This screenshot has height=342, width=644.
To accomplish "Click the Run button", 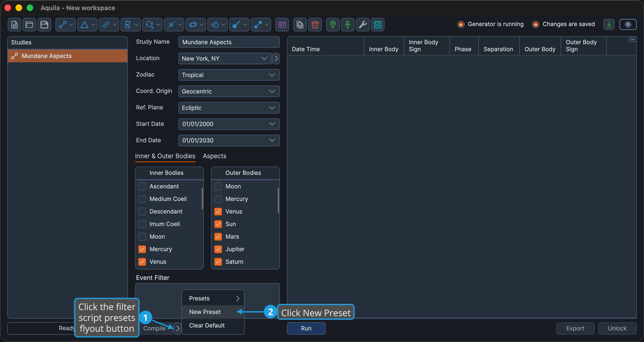I will tap(306, 328).
